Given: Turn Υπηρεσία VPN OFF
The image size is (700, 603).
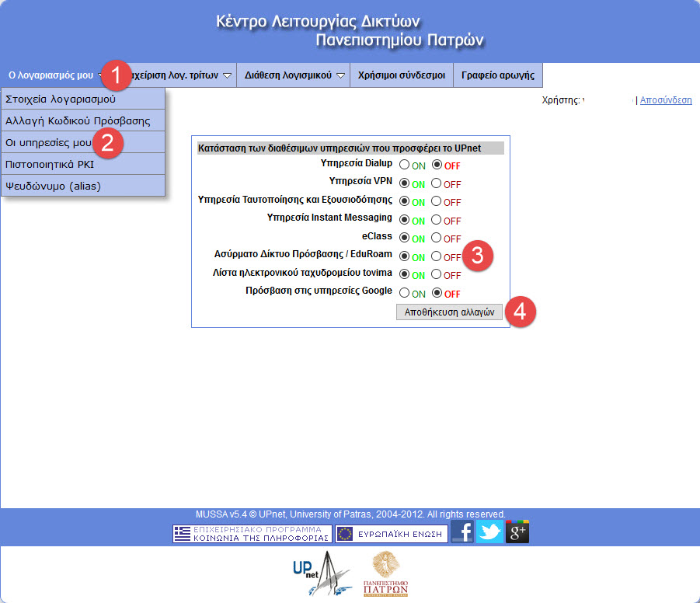Looking at the screenshot, I should pos(436,183).
